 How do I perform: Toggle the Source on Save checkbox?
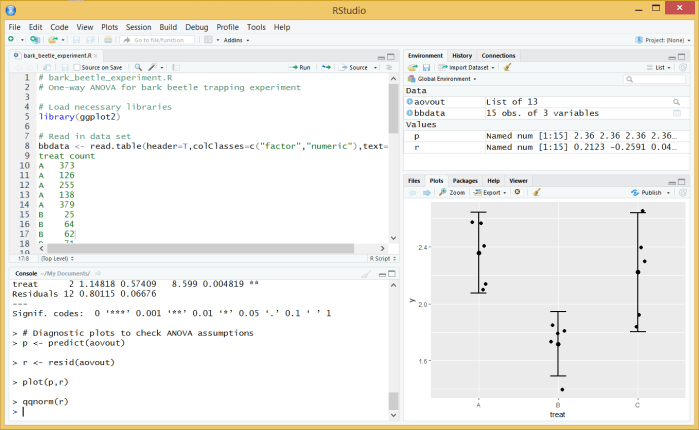[77, 67]
